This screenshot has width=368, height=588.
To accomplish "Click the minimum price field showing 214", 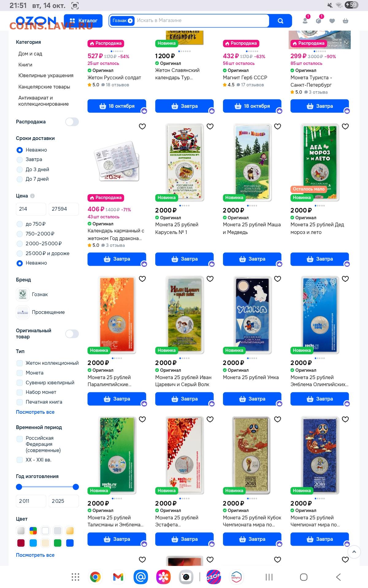I will pos(31,209).
